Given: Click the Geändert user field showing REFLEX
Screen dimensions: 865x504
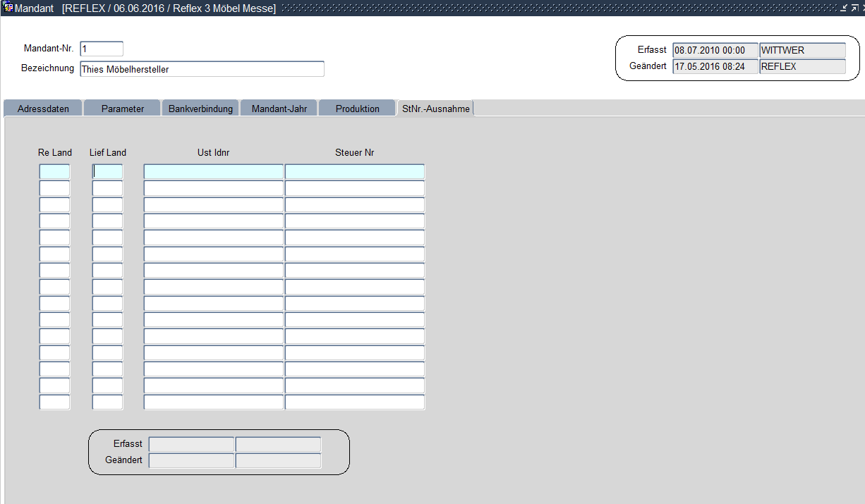Looking at the screenshot, I should pos(802,66).
